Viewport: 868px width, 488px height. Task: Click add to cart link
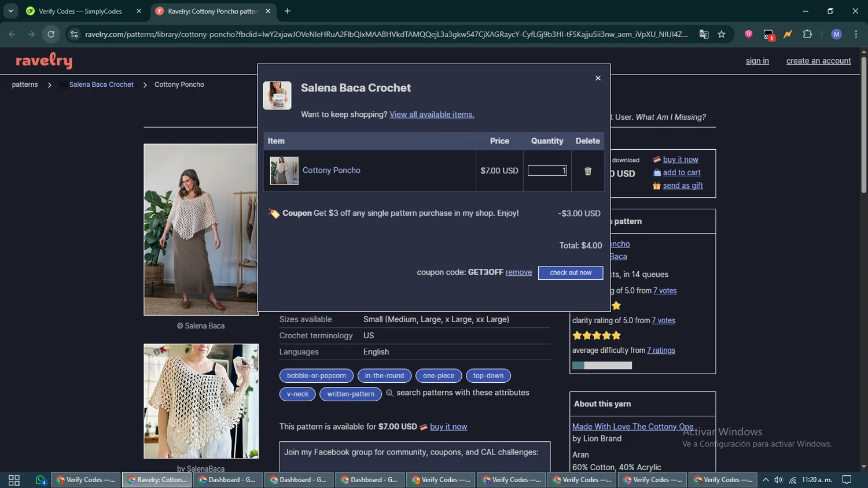682,172
